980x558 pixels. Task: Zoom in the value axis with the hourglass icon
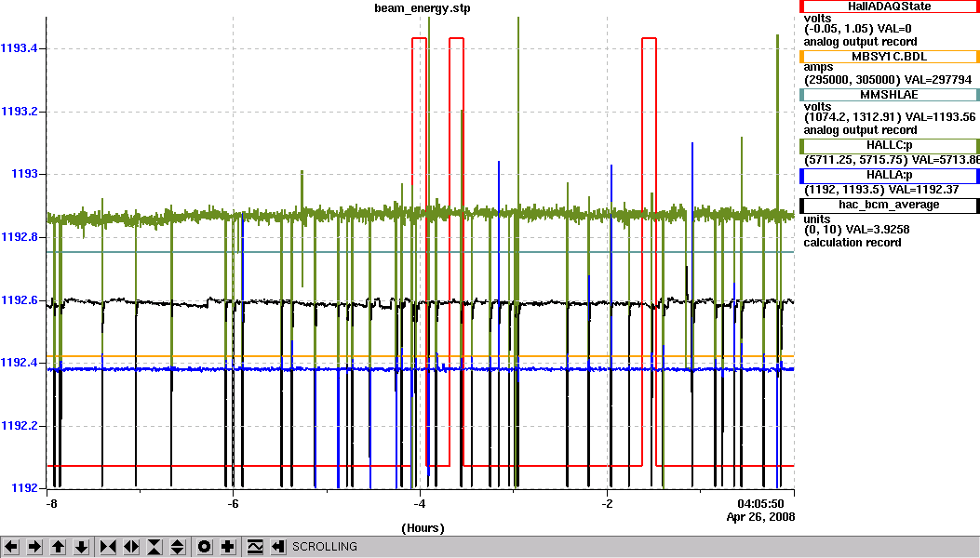(154, 547)
